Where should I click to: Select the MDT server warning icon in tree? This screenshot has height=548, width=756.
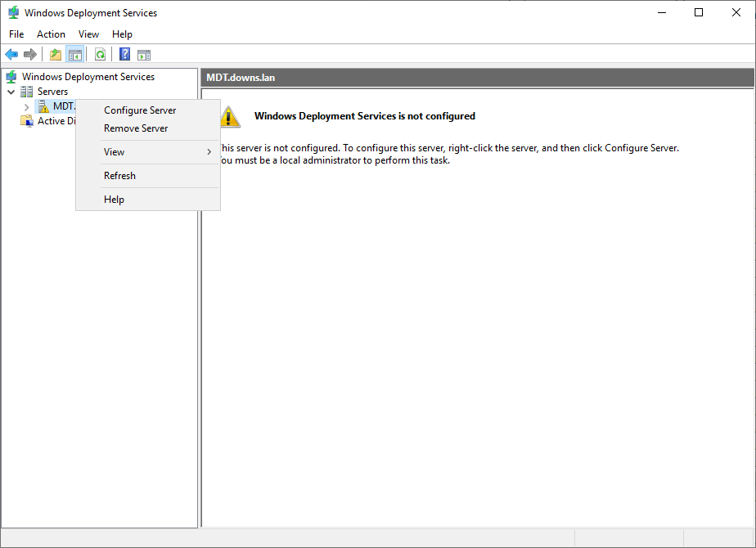pyautogui.click(x=44, y=106)
